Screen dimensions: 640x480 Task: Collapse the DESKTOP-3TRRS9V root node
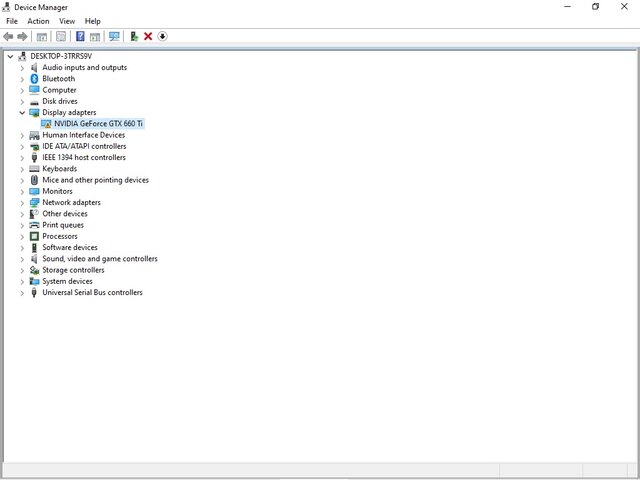(11, 57)
